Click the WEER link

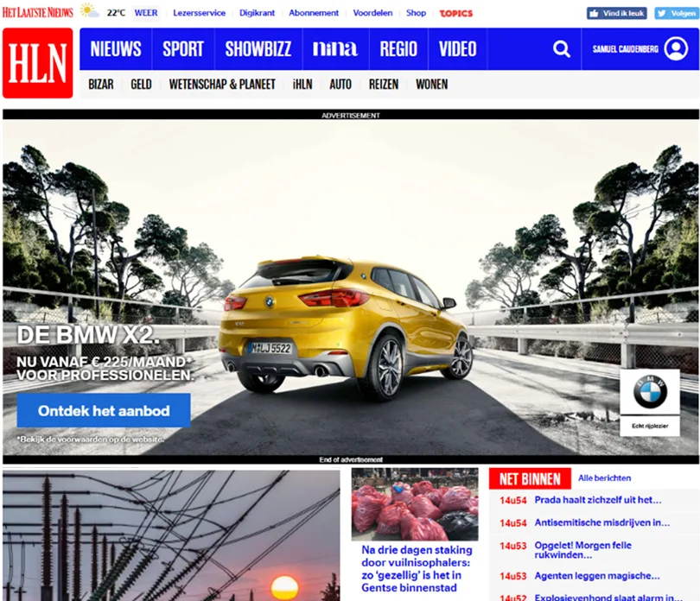click(x=146, y=13)
